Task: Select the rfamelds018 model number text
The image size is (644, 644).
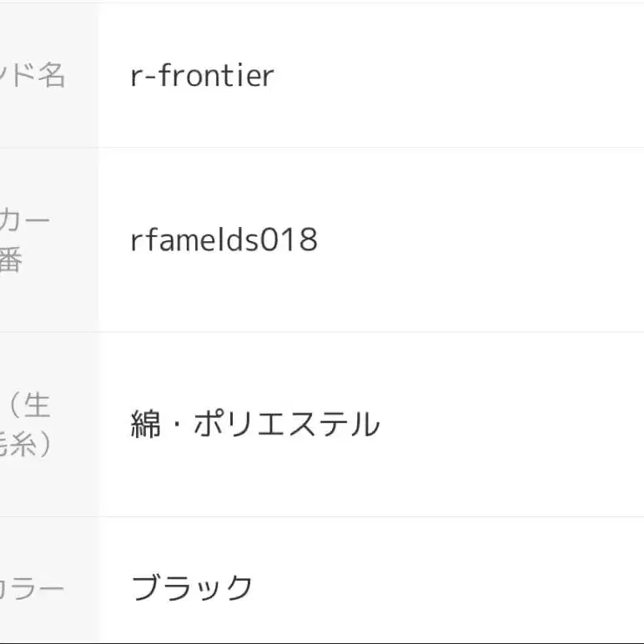Action: (224, 240)
